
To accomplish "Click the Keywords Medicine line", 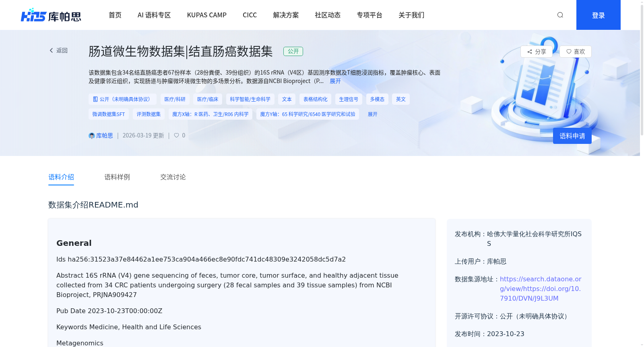I will 129,327.
